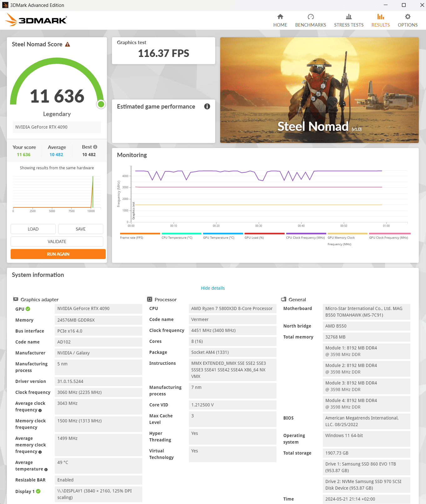426x504 pixels.
Task: Click the Core VID value 1.212500 V
Action: pos(233,405)
